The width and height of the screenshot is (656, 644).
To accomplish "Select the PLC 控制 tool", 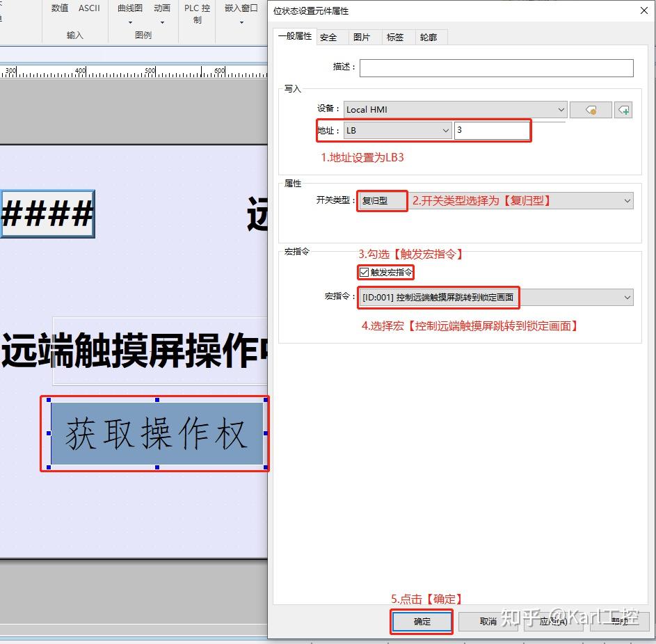I will coord(196,13).
